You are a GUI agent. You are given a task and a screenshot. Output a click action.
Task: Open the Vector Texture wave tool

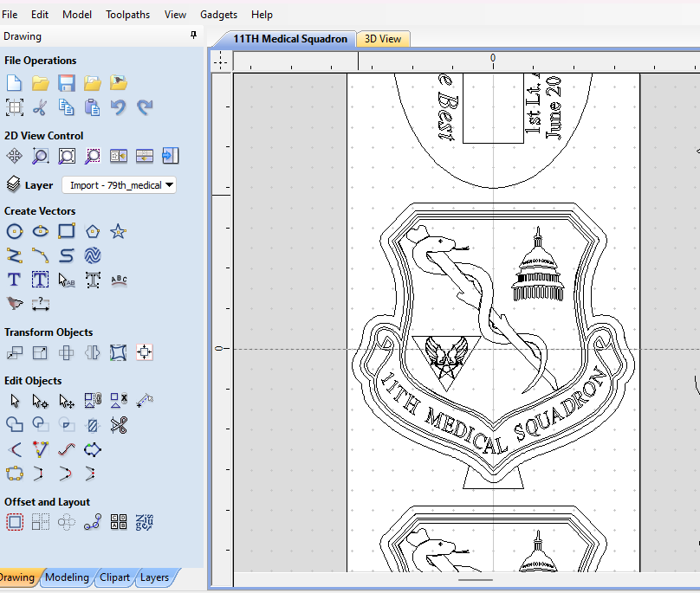(93, 255)
